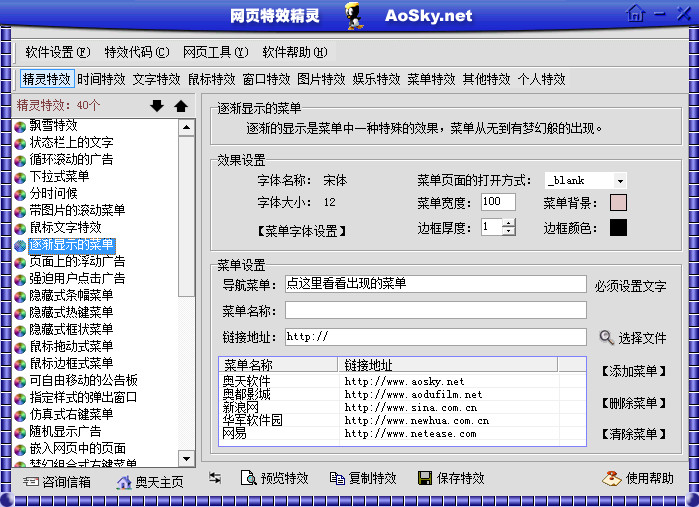The height and width of the screenshot is (507, 699).
Task: Expand the _blank open-mode dropdown
Action: click(x=620, y=181)
